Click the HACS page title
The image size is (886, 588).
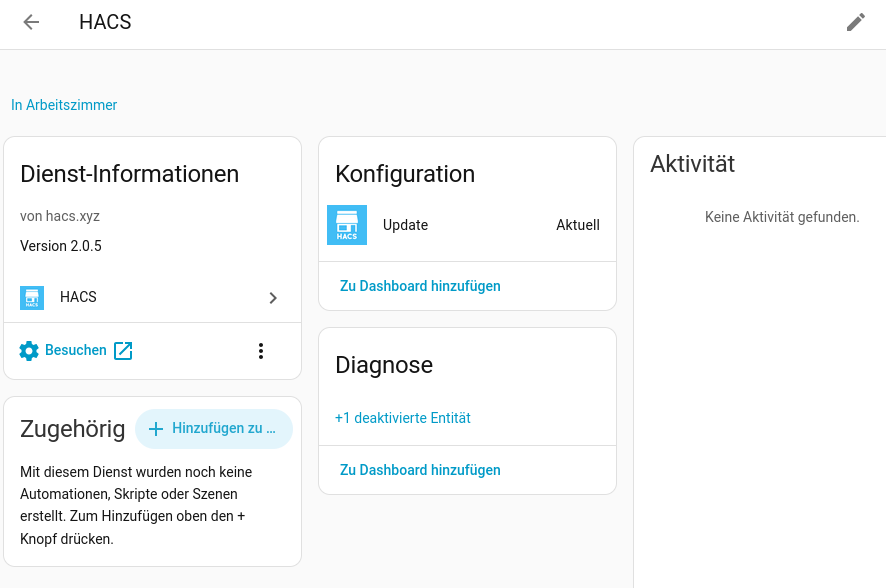(x=105, y=22)
